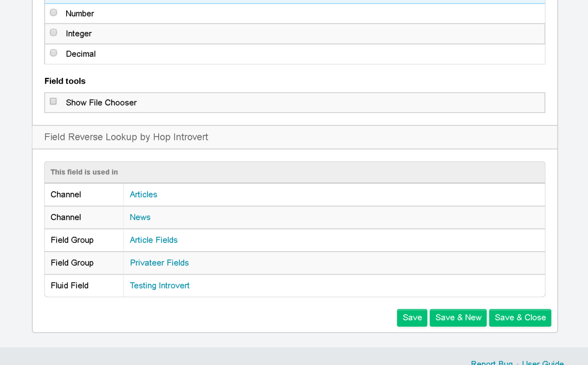
Task: Click the Save button
Action: coord(412,318)
